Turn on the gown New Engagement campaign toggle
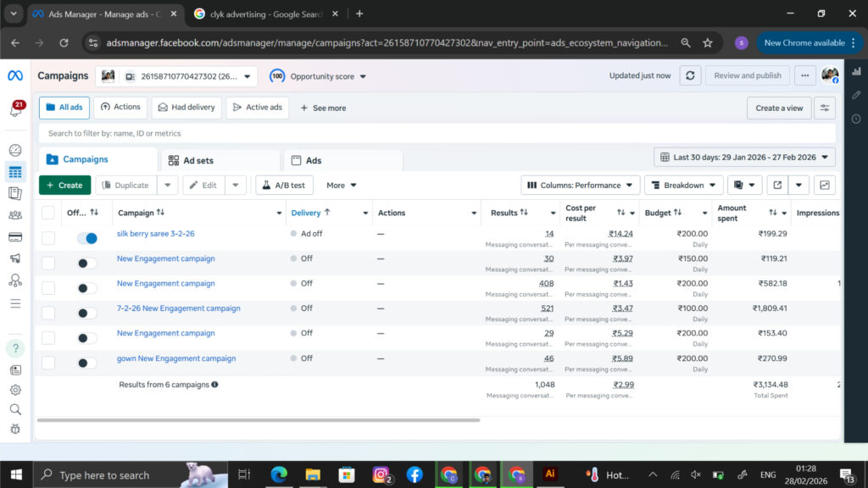The image size is (868, 488). 86,363
